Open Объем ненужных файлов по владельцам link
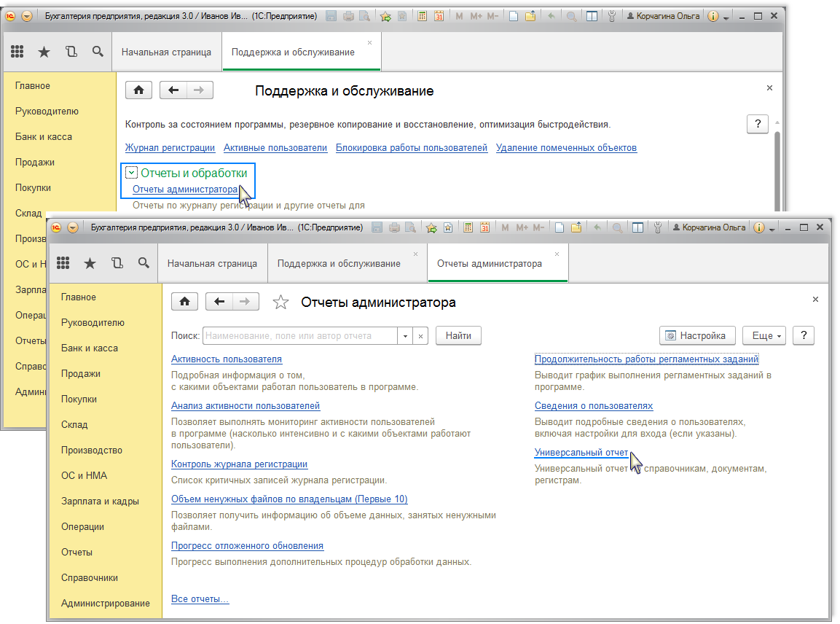Image resolution: width=840 pixels, height=624 pixels. pyautogui.click(x=289, y=499)
